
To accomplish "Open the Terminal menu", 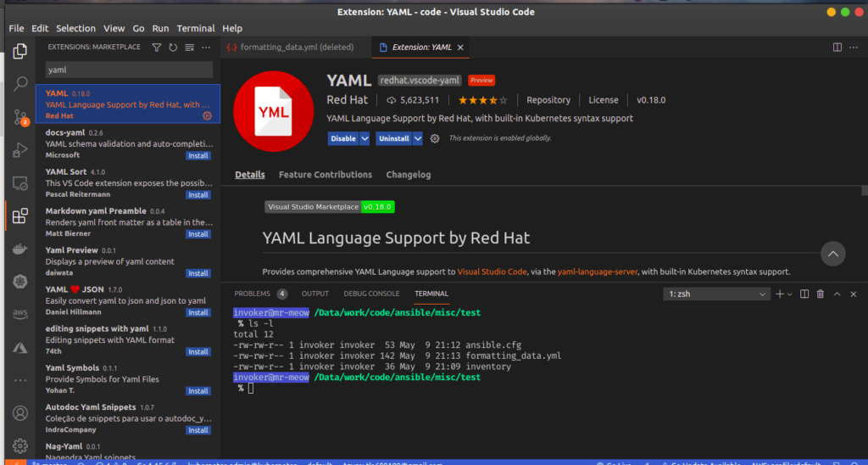I will pos(196,28).
